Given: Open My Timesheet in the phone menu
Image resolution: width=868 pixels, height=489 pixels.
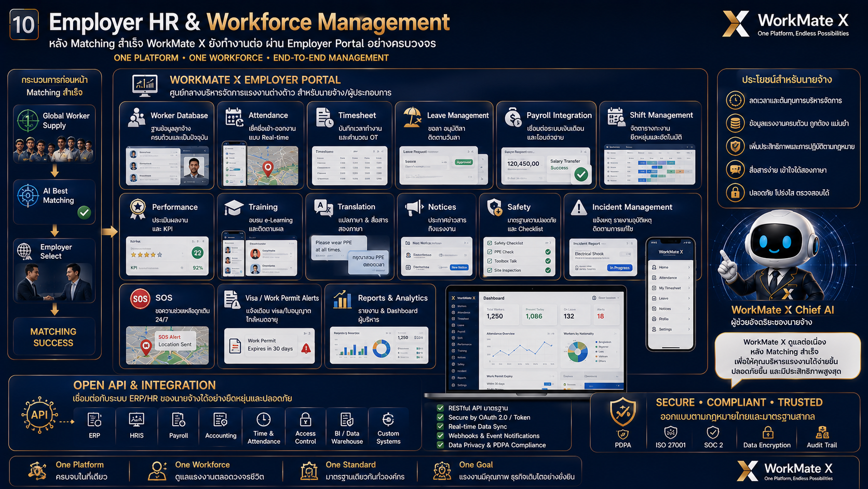Looking at the screenshot, I should (671, 288).
